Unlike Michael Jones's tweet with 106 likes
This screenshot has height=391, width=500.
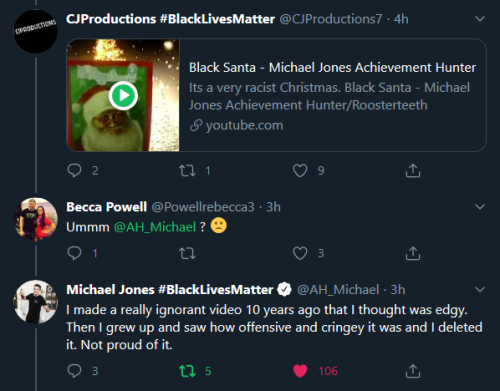click(300, 371)
